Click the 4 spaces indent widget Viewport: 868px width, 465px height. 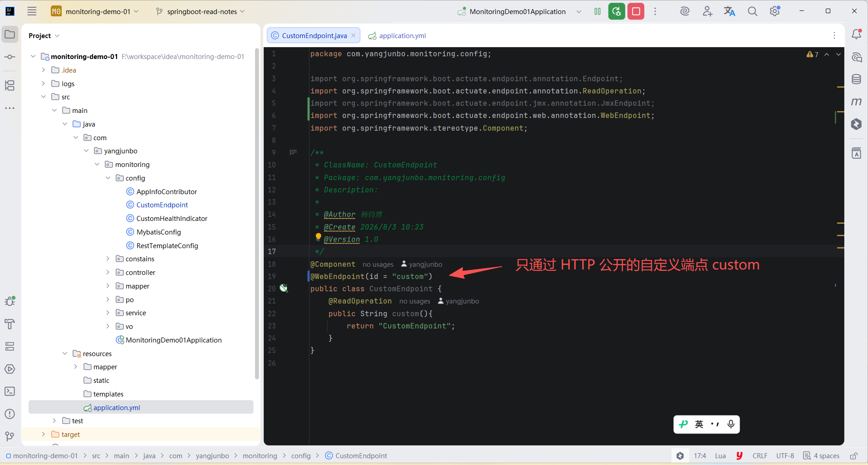tap(821, 456)
